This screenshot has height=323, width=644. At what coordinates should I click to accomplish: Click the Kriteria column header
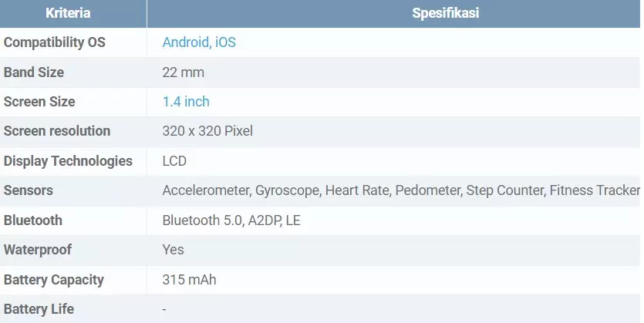point(68,13)
